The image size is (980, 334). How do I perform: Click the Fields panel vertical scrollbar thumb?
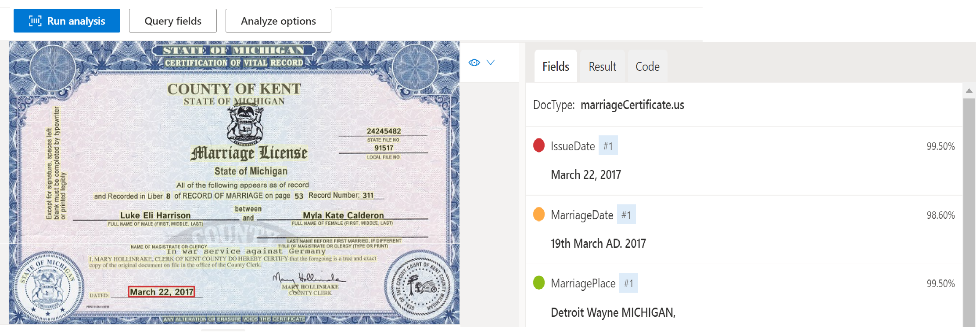pos(969,212)
